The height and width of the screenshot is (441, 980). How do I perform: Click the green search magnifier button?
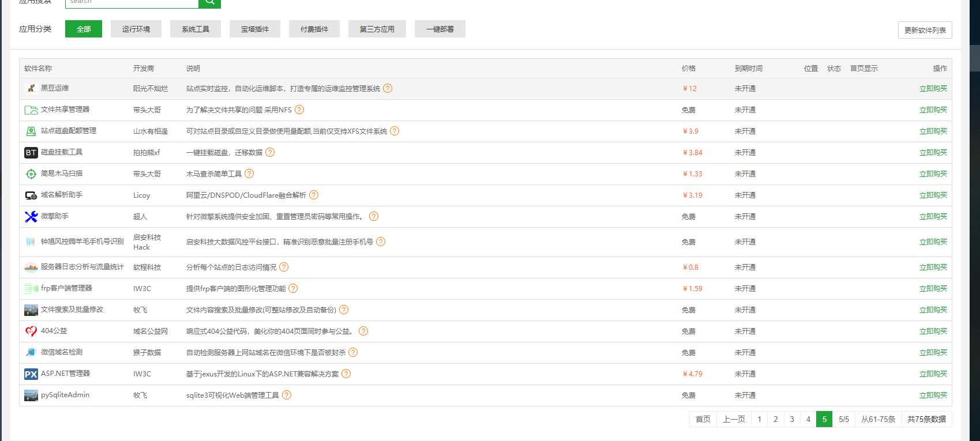[x=209, y=2]
